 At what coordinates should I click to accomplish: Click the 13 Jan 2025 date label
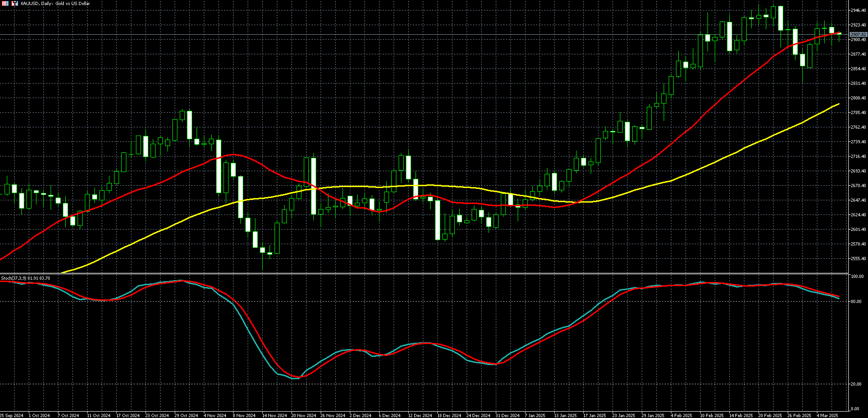click(x=566, y=415)
